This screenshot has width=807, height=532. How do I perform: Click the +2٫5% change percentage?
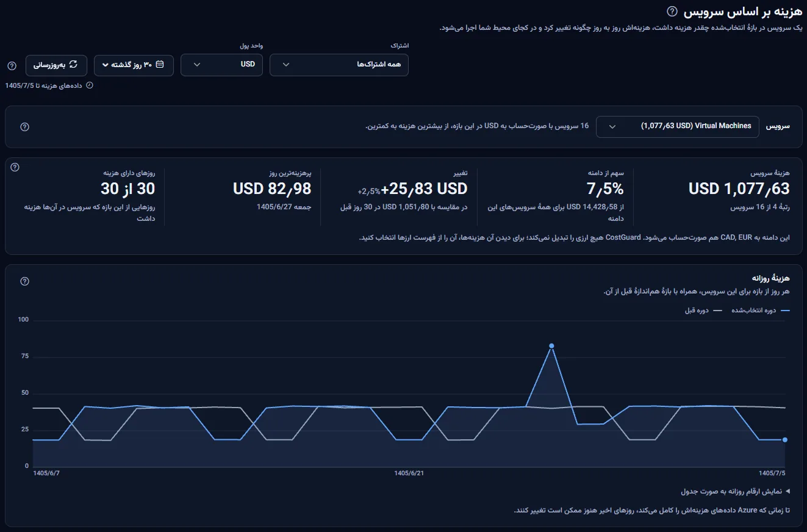(x=369, y=190)
